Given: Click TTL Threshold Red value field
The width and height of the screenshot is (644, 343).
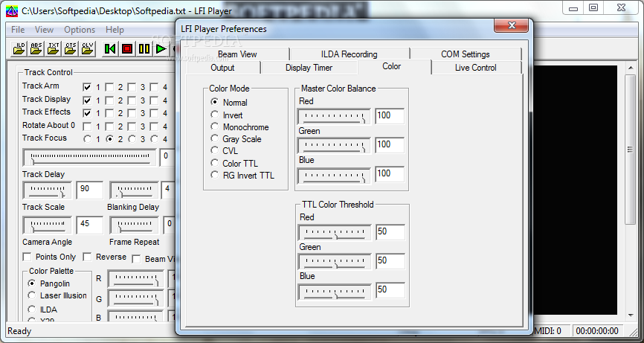Looking at the screenshot, I should tap(390, 232).
